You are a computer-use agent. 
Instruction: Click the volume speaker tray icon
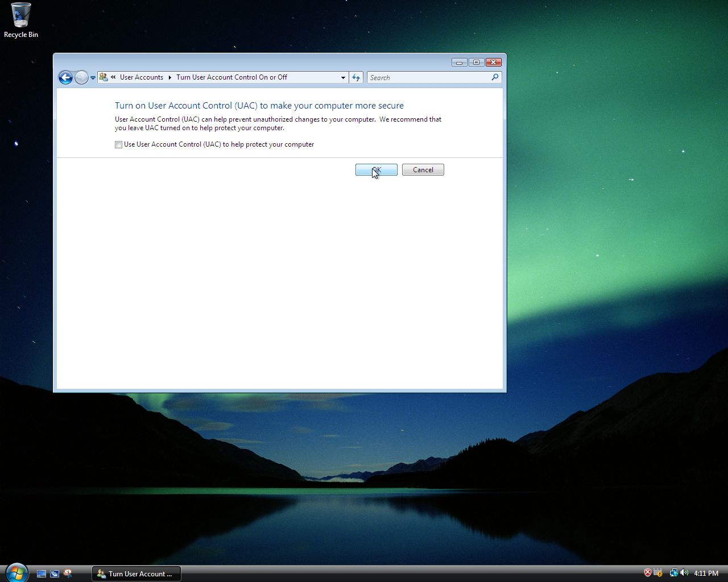point(684,573)
